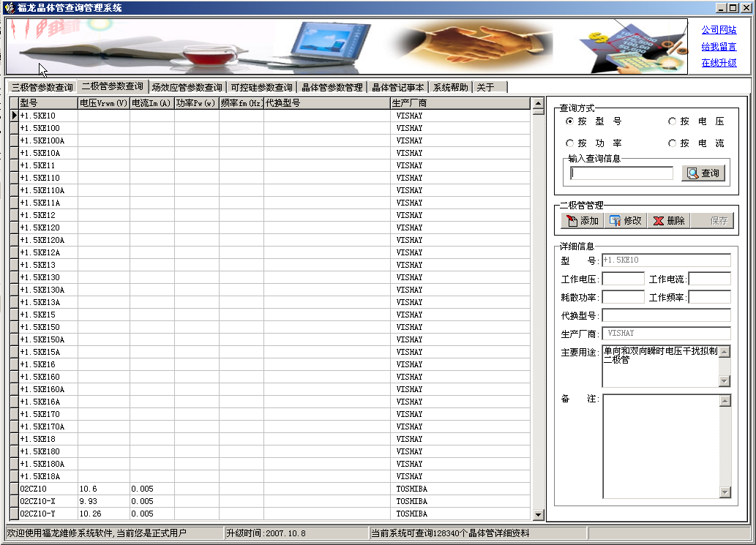This screenshot has height=545, width=756.
Task: Select 按电流 query radio button
Action: [672, 143]
